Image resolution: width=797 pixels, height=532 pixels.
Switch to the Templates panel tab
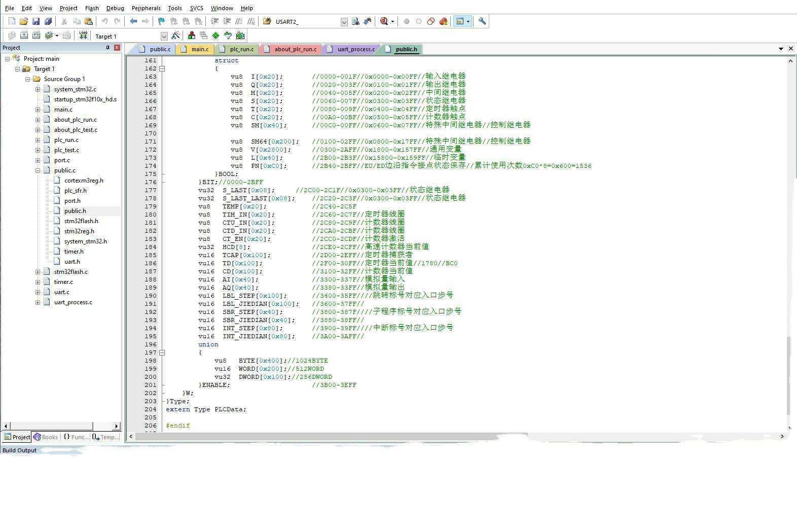106,437
